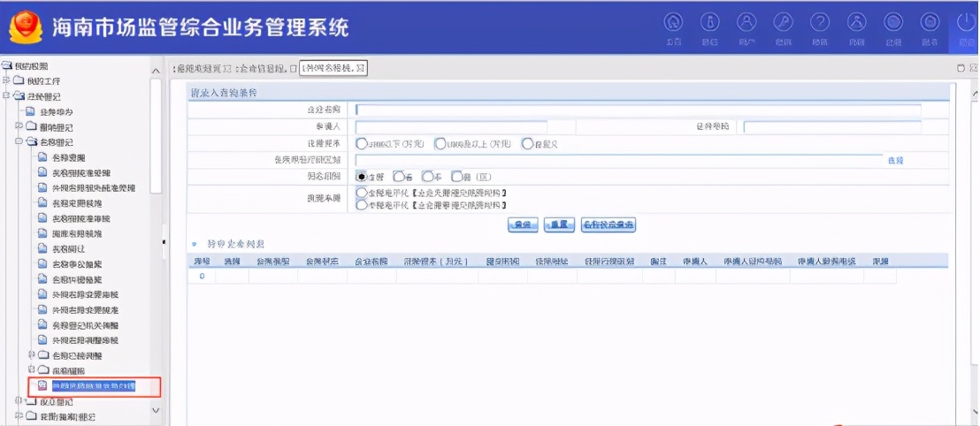Click the wide input field in the form's first row
Screen dimensions: 980x426
coord(638,110)
